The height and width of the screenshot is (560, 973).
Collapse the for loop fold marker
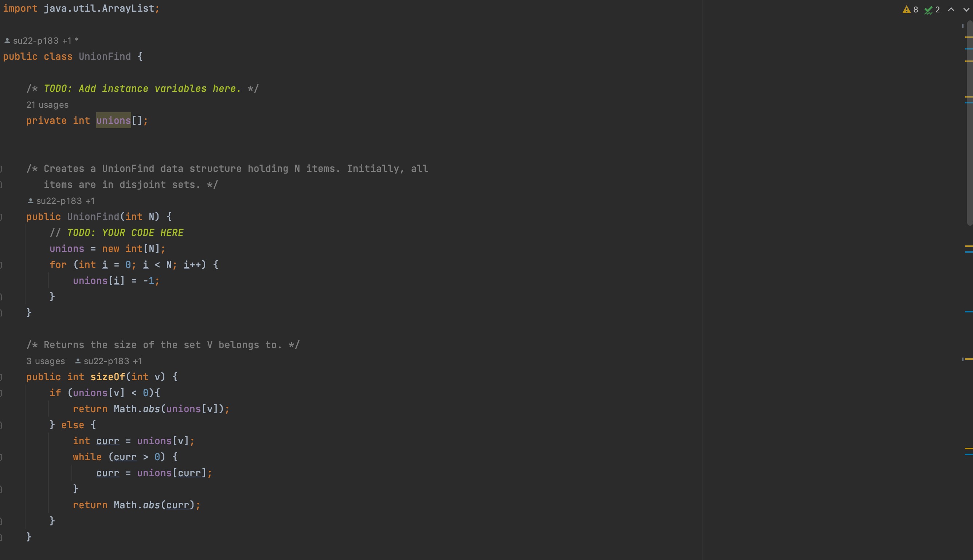pyautogui.click(x=1, y=265)
